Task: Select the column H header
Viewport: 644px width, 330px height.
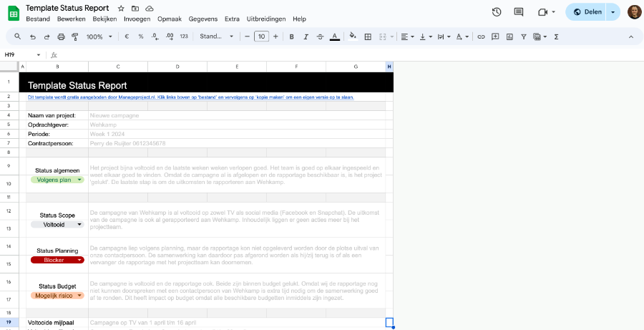Action: click(x=389, y=67)
